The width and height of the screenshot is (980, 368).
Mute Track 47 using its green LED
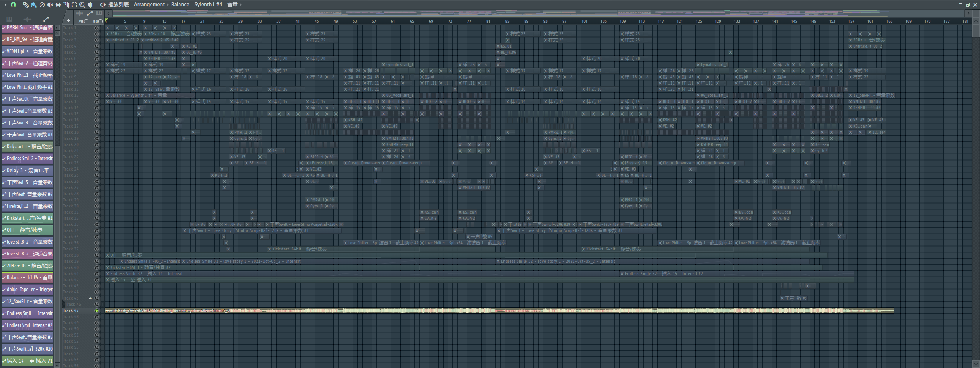(96, 310)
